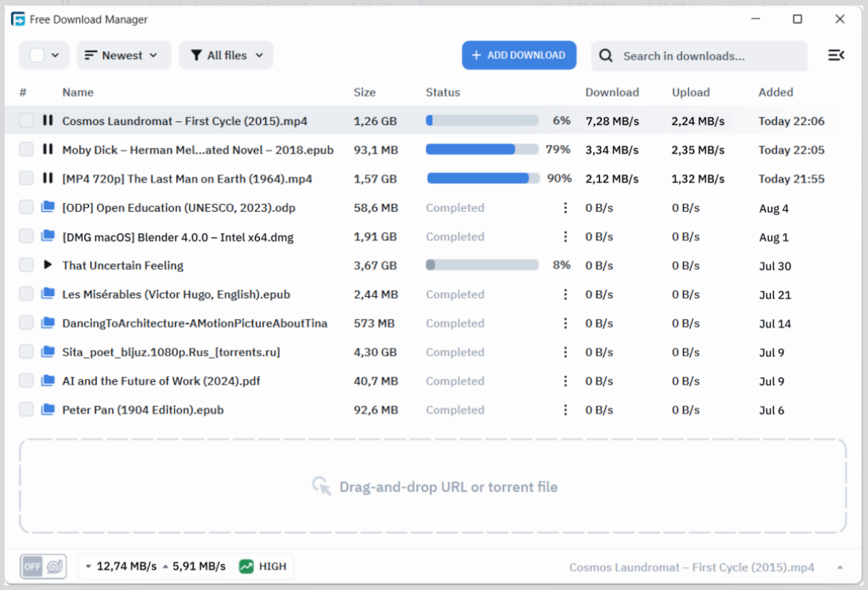The width and height of the screenshot is (868, 590).
Task: Check the Blender 4.0.0 dmg checkbox
Action: pyautogui.click(x=26, y=236)
